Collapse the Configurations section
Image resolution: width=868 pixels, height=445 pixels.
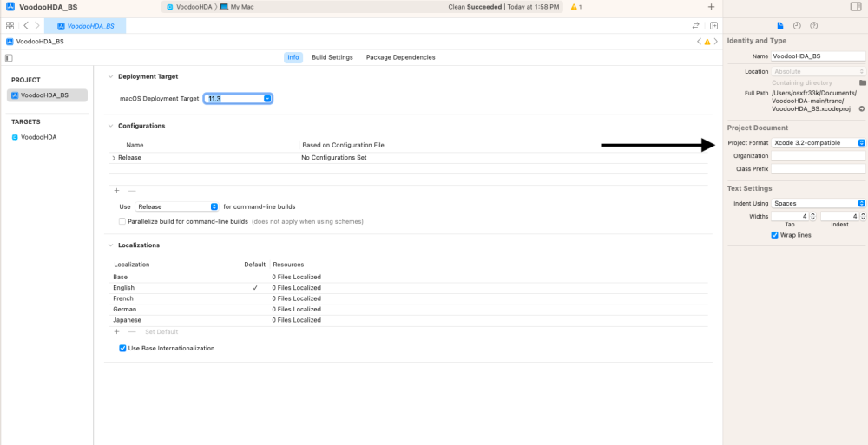tap(111, 126)
